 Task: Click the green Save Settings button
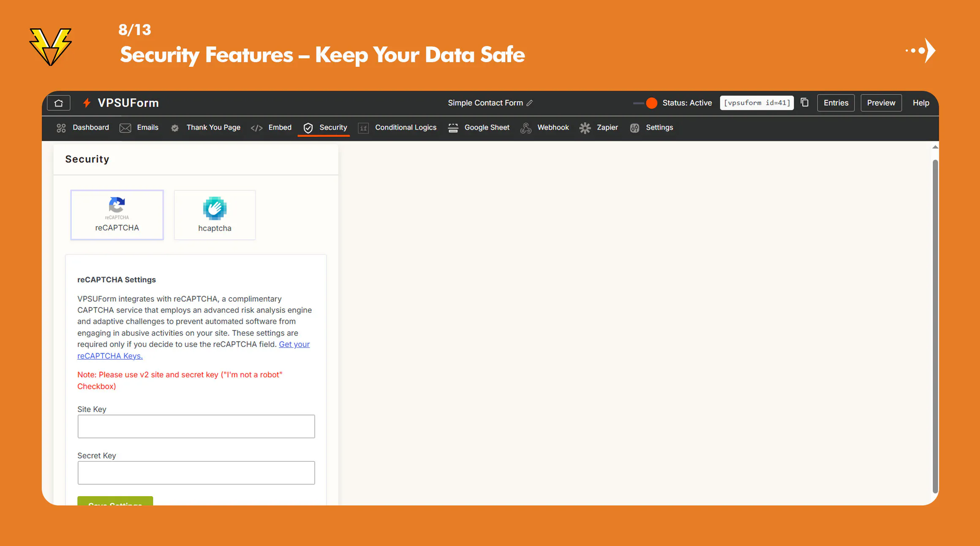[x=115, y=501]
